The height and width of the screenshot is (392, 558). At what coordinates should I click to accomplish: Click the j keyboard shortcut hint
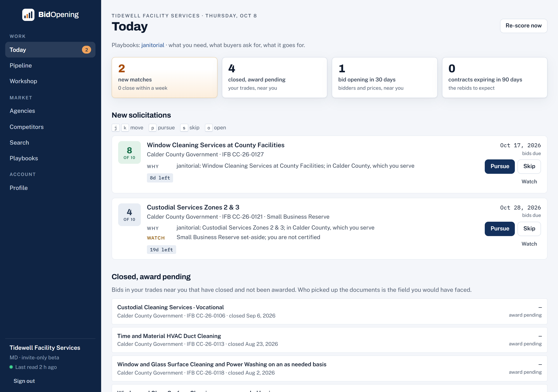point(116,128)
